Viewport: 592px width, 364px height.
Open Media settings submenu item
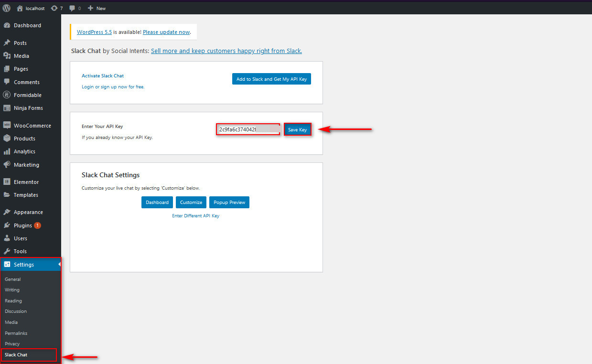11,322
